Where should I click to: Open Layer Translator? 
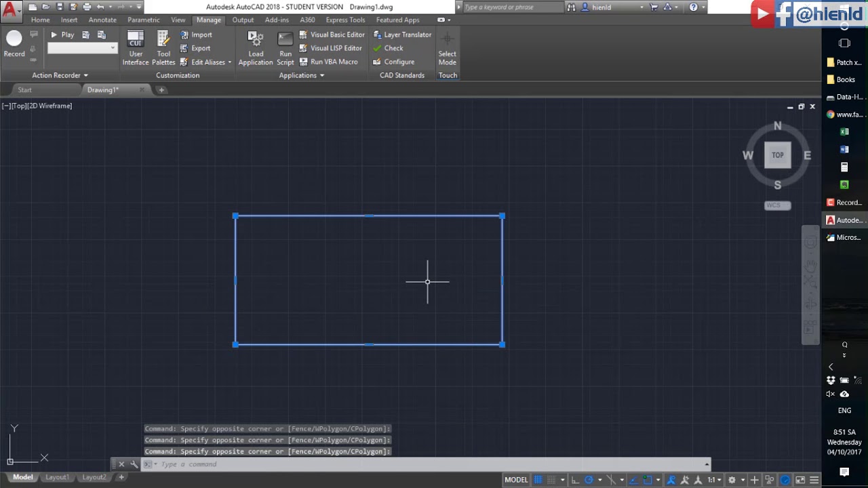tap(402, 35)
